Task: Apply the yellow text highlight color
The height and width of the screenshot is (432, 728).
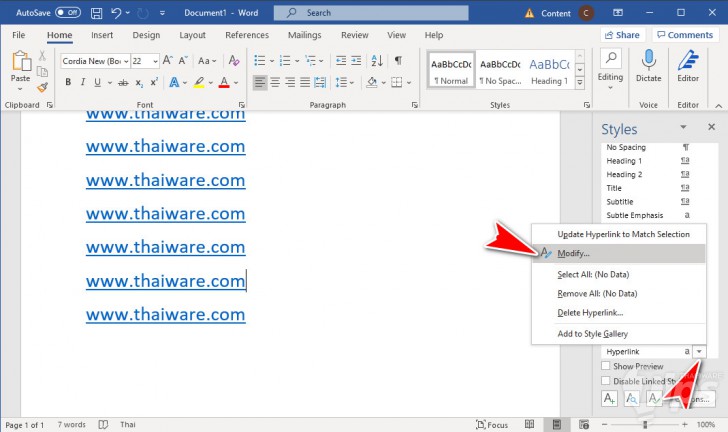Action: tap(199, 83)
